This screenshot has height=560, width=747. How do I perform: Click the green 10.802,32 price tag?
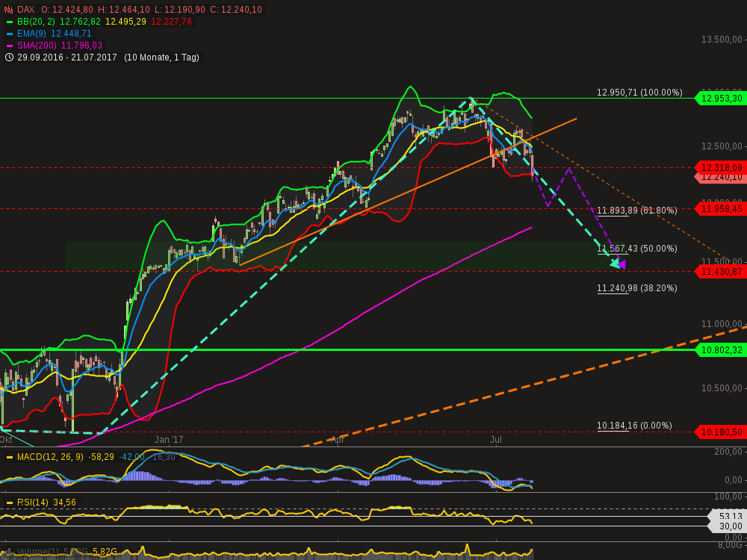coord(722,350)
